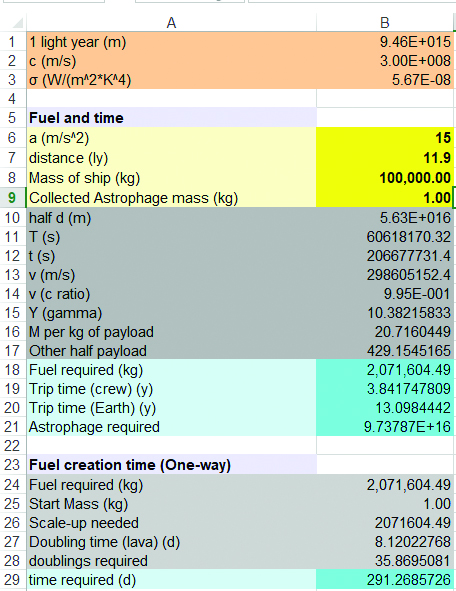This screenshot has width=456, height=591.
Task: Click cell 'c (m/s)'
Action: click(x=171, y=61)
